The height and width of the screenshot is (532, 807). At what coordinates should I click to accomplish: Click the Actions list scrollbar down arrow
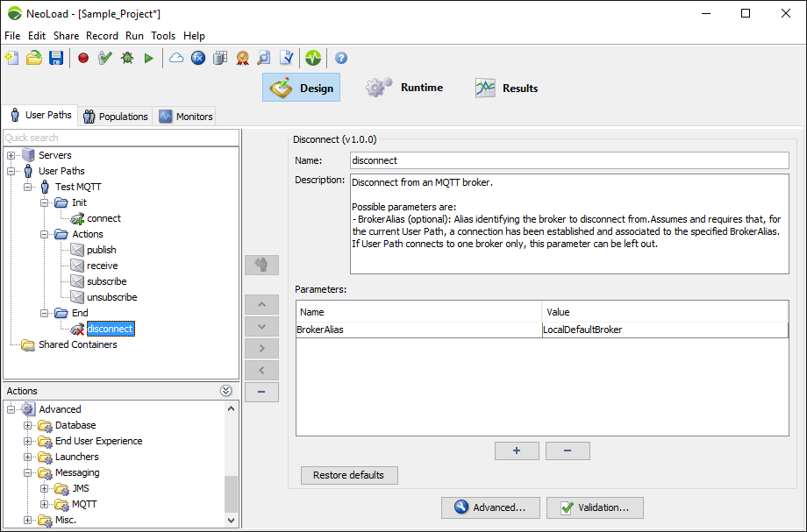(x=231, y=521)
